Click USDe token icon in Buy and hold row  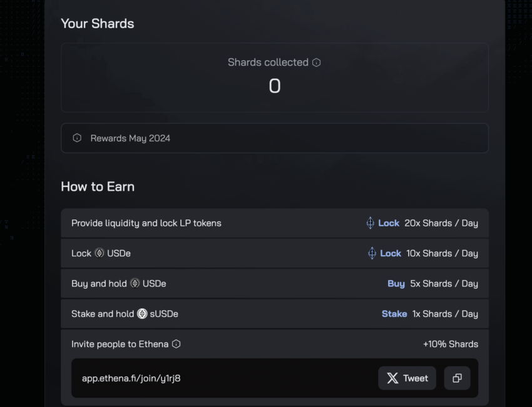[135, 283]
